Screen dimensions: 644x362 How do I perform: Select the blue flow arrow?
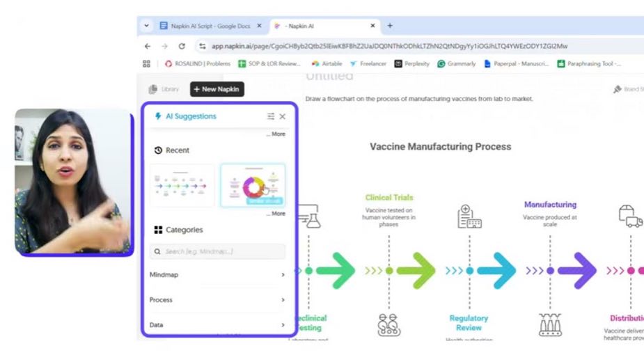[x=496, y=271]
